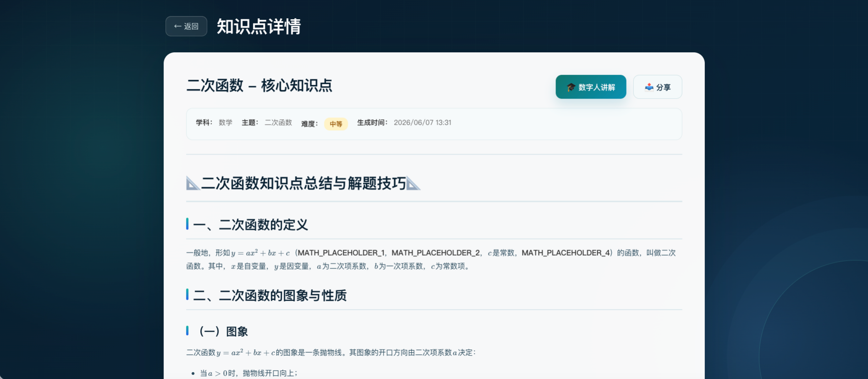Click the page title 知识点详情
The height and width of the screenshot is (379, 868).
(258, 27)
